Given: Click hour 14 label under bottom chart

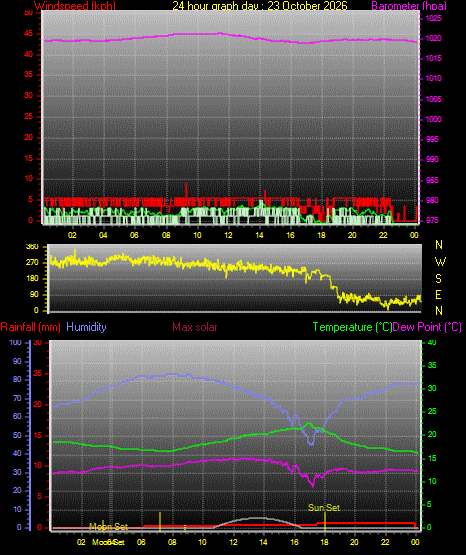Looking at the screenshot, I should click(x=263, y=542).
